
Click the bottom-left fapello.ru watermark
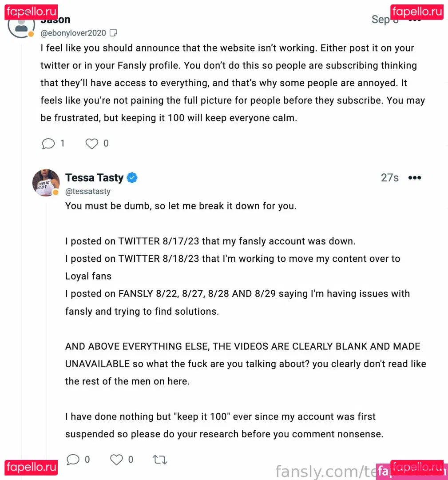pos(31,468)
